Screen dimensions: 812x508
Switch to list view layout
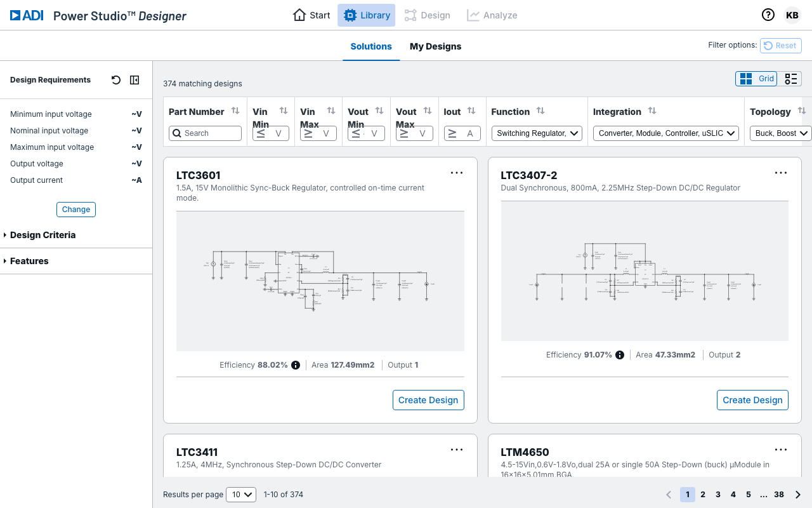790,79
